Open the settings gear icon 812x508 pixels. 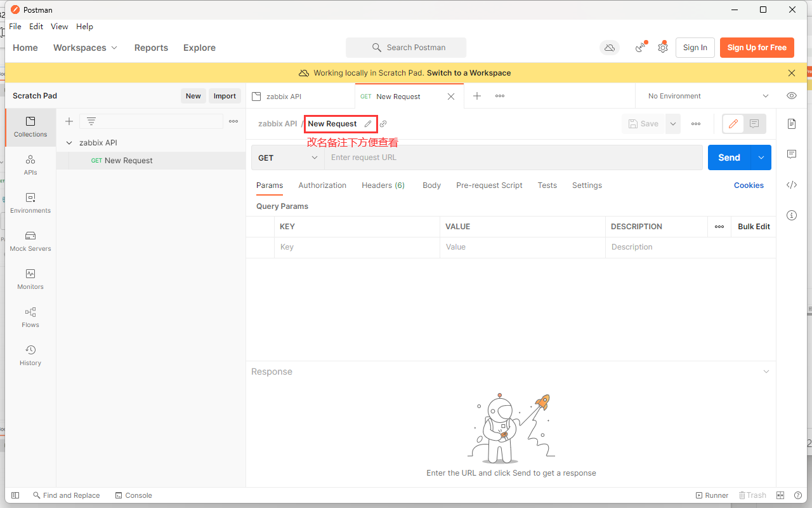click(x=663, y=48)
